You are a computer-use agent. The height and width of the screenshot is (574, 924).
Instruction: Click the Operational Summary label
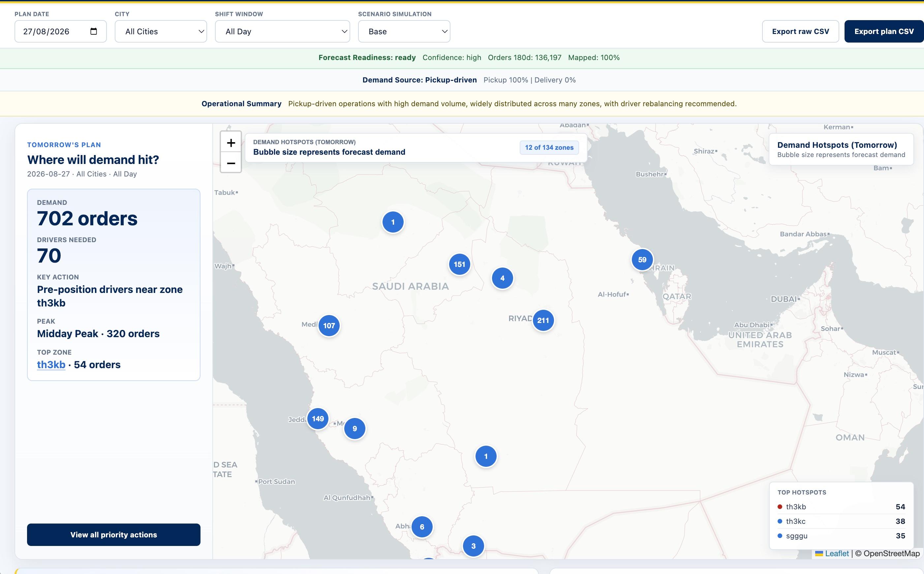pos(241,104)
